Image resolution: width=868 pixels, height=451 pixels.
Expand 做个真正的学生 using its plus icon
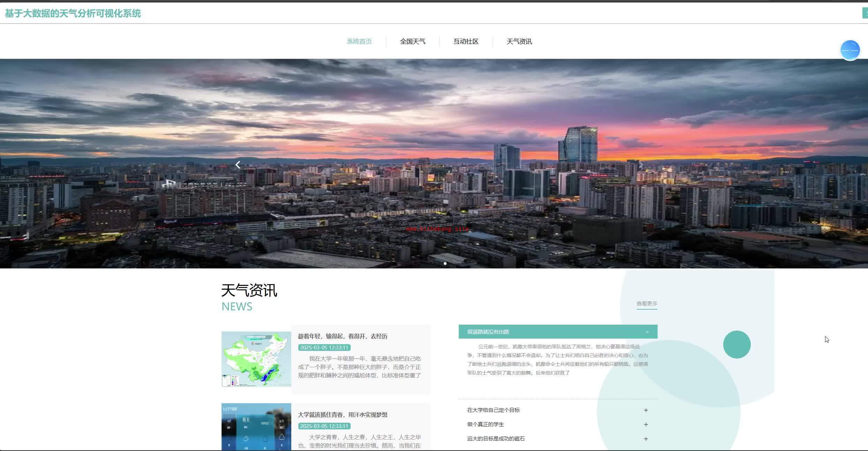click(x=646, y=424)
